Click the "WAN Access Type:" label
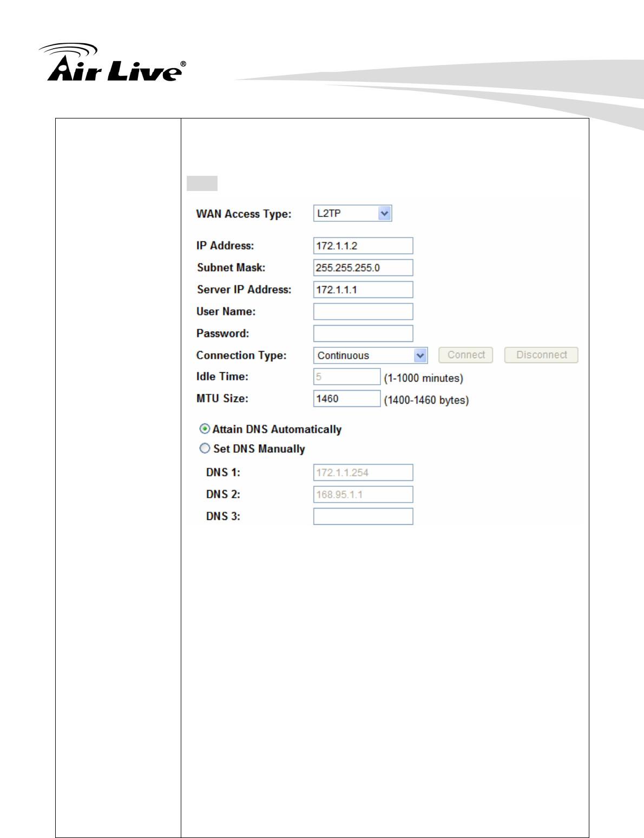The height and width of the screenshot is (838, 644). click(x=244, y=214)
